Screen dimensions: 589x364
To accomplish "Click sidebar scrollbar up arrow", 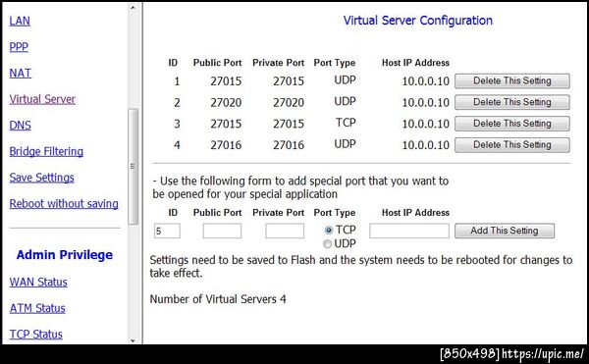I will [133, 7].
